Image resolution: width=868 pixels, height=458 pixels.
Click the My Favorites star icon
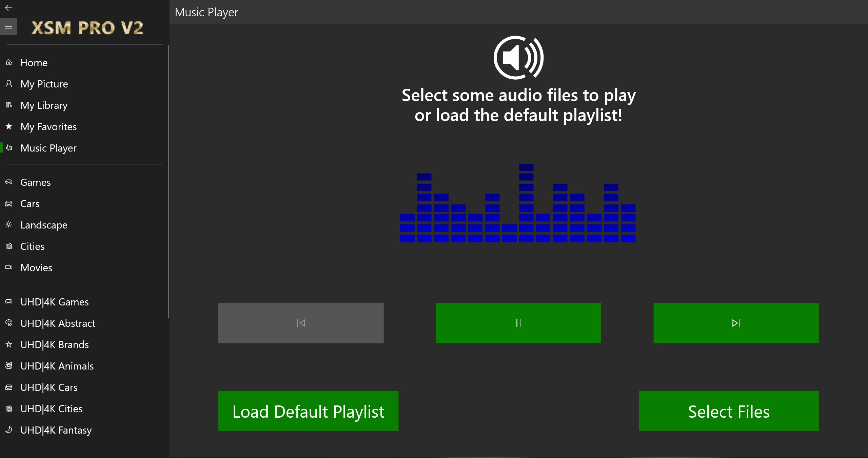click(9, 126)
